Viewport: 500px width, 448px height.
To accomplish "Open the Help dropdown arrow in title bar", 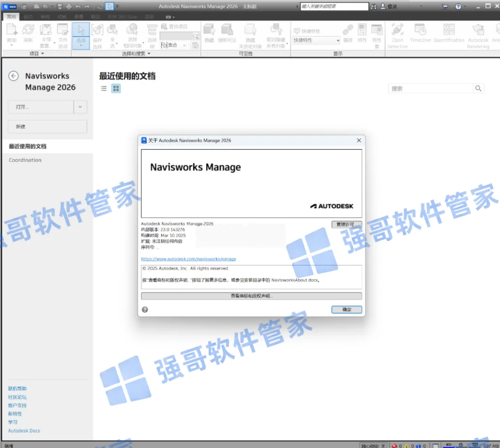I will click(465, 6).
